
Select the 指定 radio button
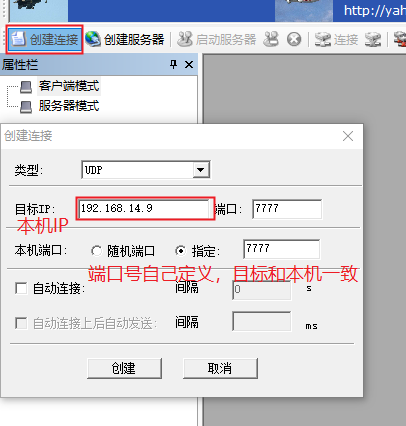point(181,251)
